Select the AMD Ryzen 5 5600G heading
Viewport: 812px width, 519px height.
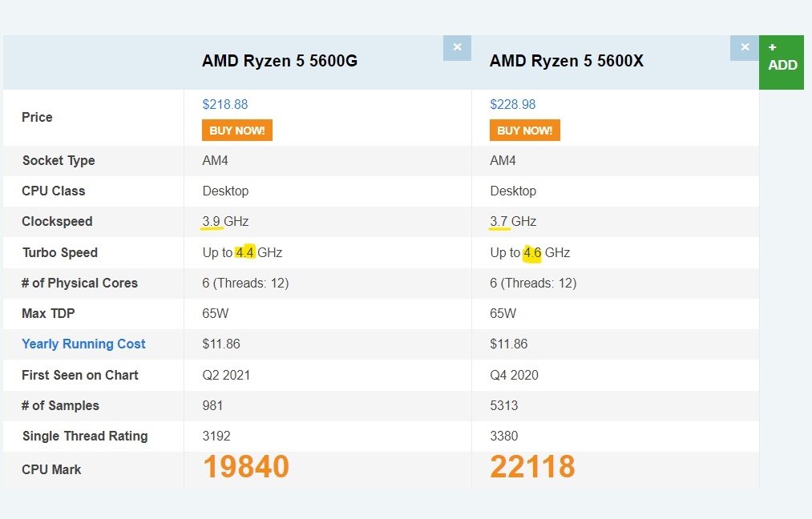[x=280, y=61]
